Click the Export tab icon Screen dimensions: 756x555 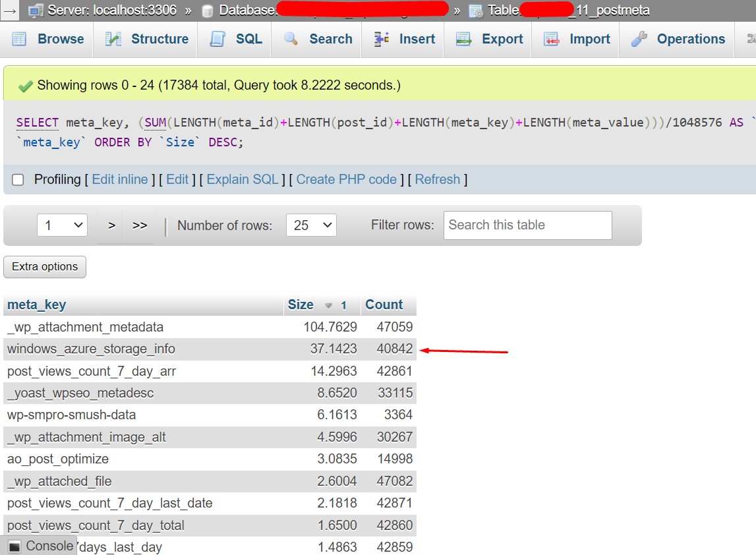pos(464,39)
